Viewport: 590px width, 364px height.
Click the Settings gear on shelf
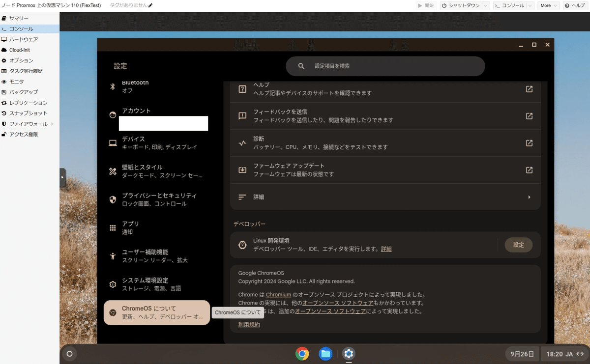[x=349, y=353]
